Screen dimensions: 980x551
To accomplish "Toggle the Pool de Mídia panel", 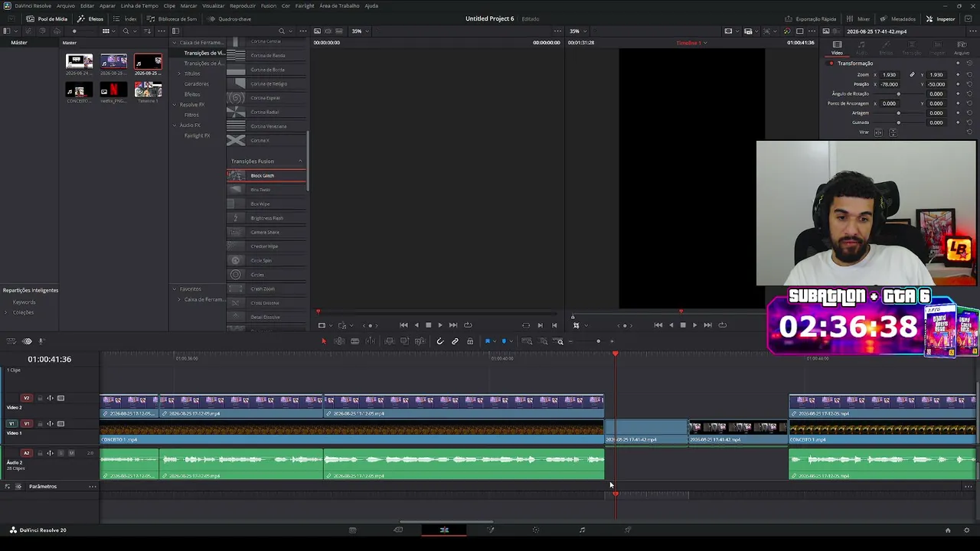I will (x=47, y=18).
